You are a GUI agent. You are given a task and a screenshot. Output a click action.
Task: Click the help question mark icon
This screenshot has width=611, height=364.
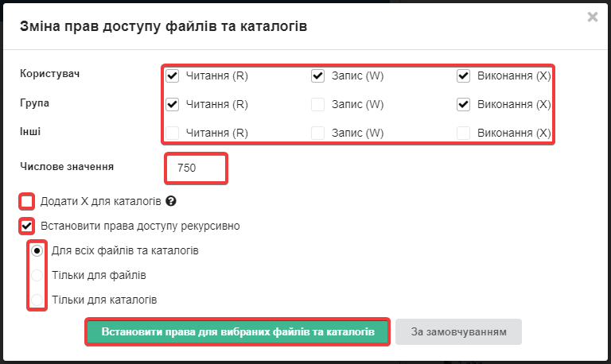click(171, 201)
